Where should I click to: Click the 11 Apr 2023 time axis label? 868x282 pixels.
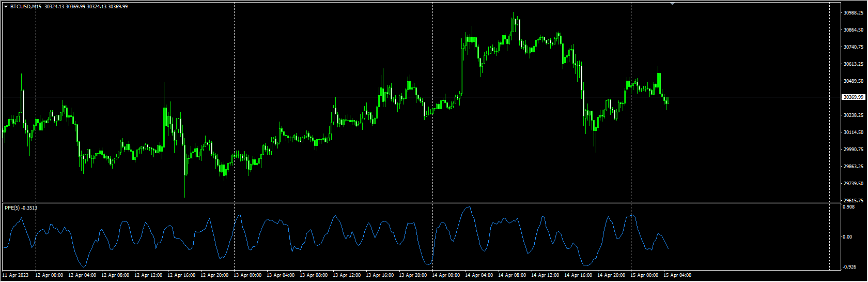click(x=16, y=275)
